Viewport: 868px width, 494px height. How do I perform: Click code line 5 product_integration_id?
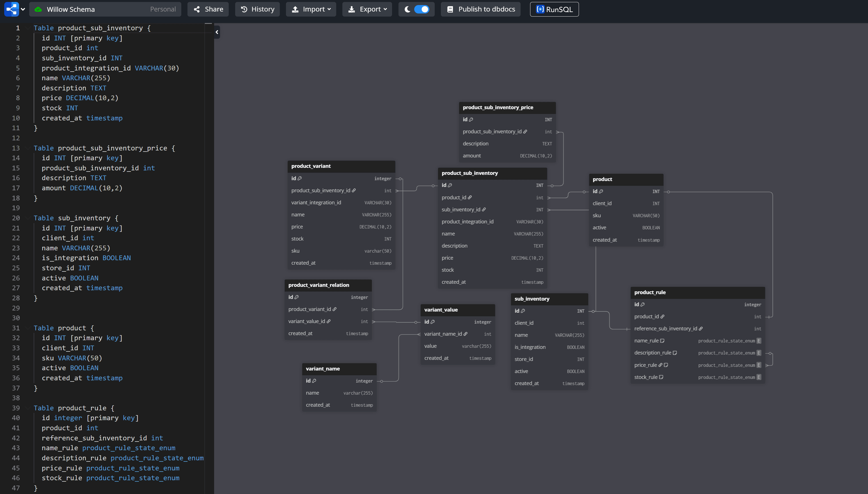point(110,68)
